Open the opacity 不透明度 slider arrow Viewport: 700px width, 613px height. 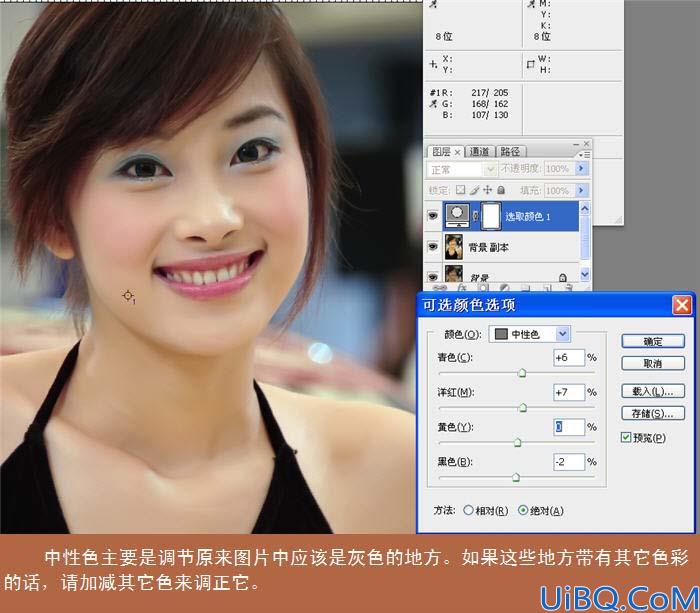581,168
